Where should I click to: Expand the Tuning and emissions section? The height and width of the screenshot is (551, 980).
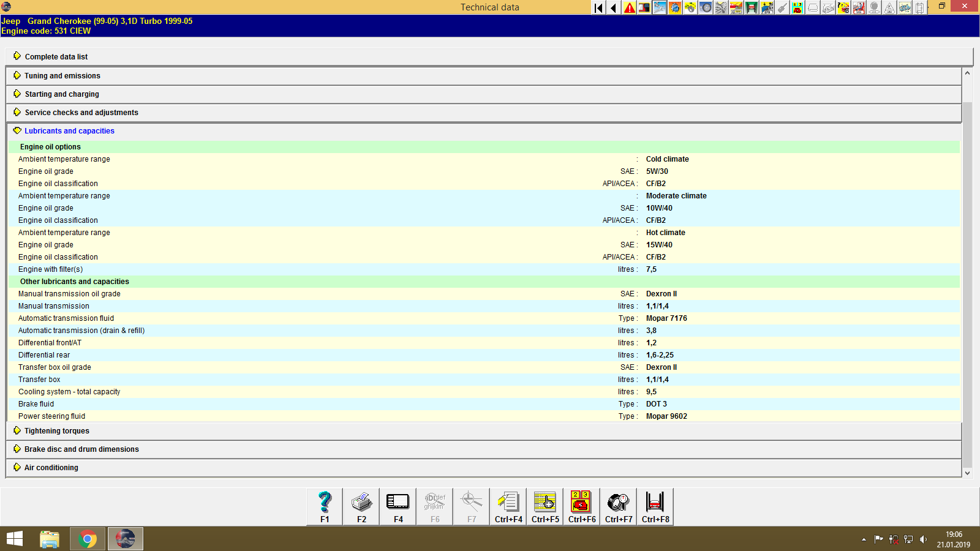pos(61,75)
